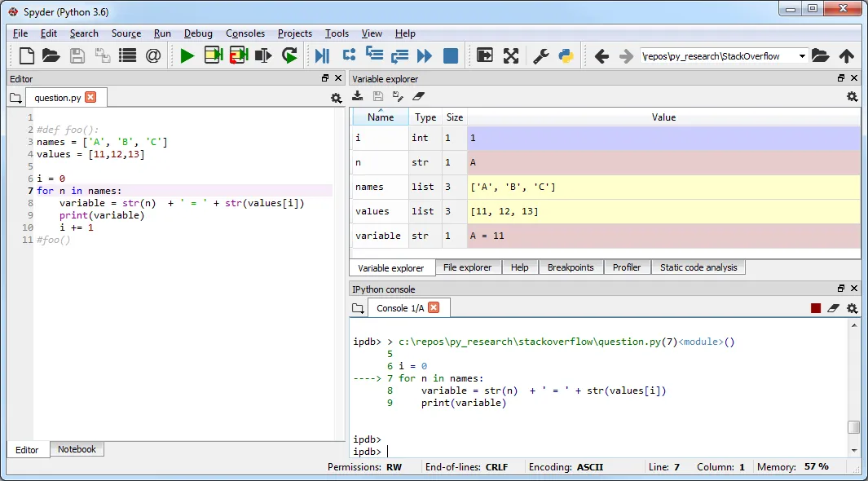Screen dimensions: 868x481
Task: Click the green Run file button
Action: coord(187,55)
